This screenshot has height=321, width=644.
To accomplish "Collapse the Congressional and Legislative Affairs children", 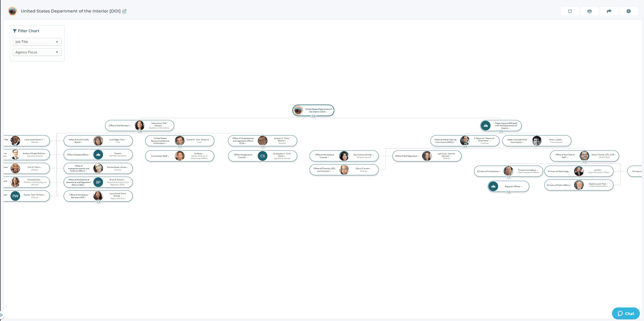I will (x=263, y=147).
